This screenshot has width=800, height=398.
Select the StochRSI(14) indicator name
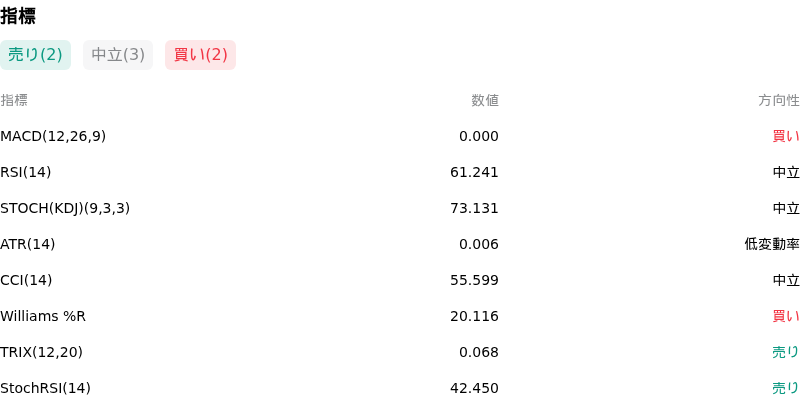click(45, 388)
